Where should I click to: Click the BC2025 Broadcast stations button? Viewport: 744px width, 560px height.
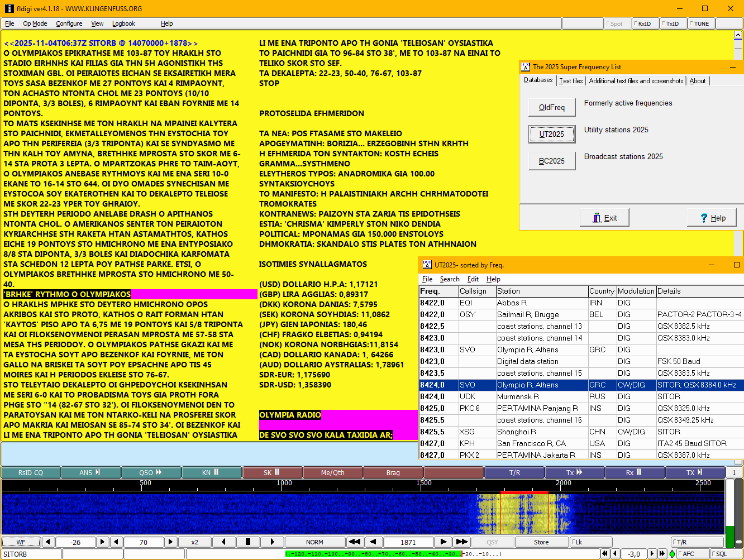551,161
